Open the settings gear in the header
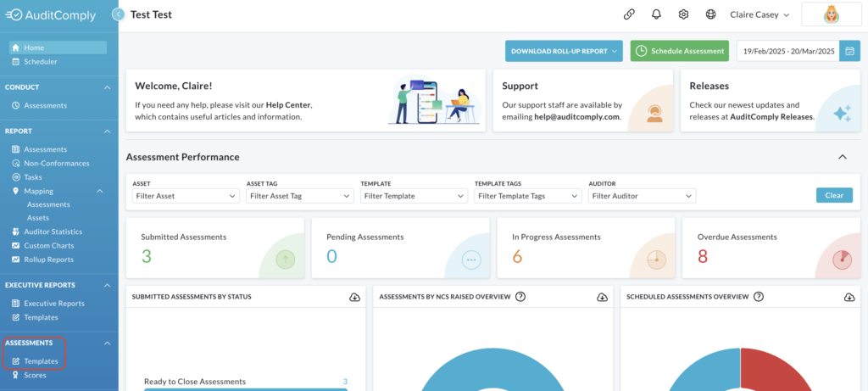 pyautogui.click(x=684, y=15)
